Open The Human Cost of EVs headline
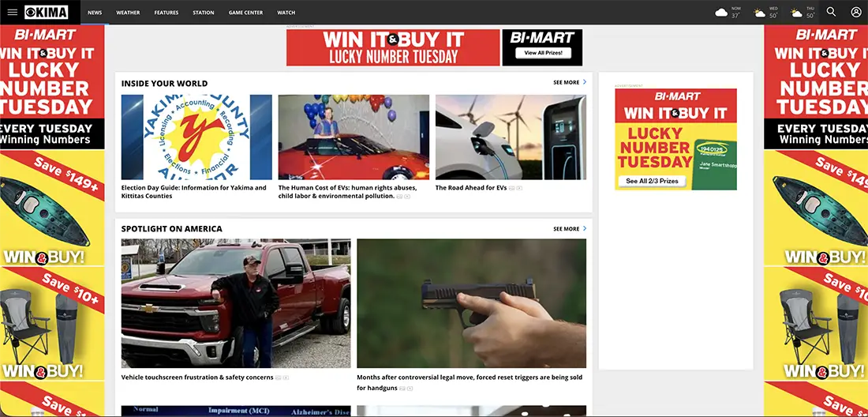 pyautogui.click(x=347, y=192)
